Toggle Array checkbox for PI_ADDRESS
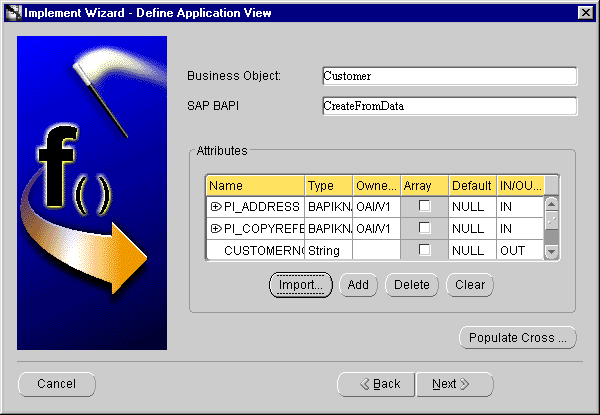The height and width of the screenshot is (415, 600). 424,206
